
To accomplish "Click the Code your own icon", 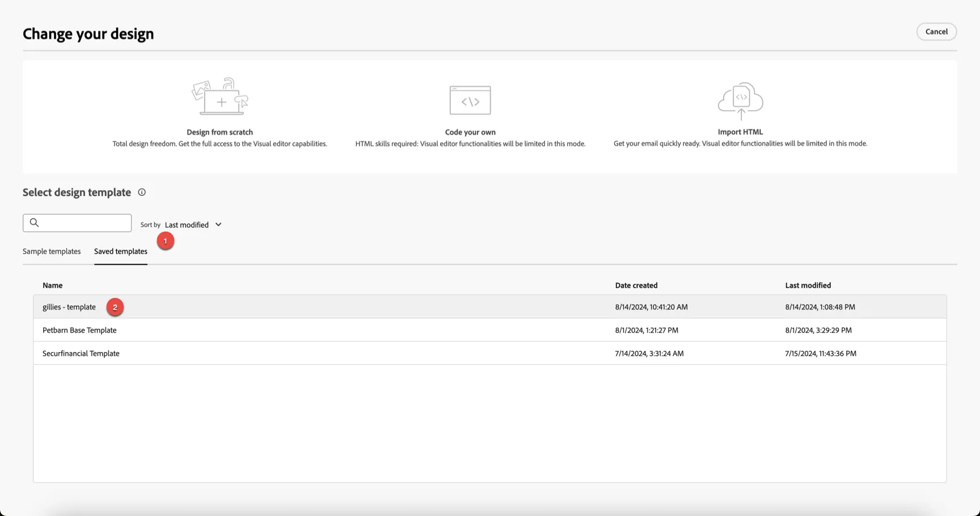I will [470, 100].
